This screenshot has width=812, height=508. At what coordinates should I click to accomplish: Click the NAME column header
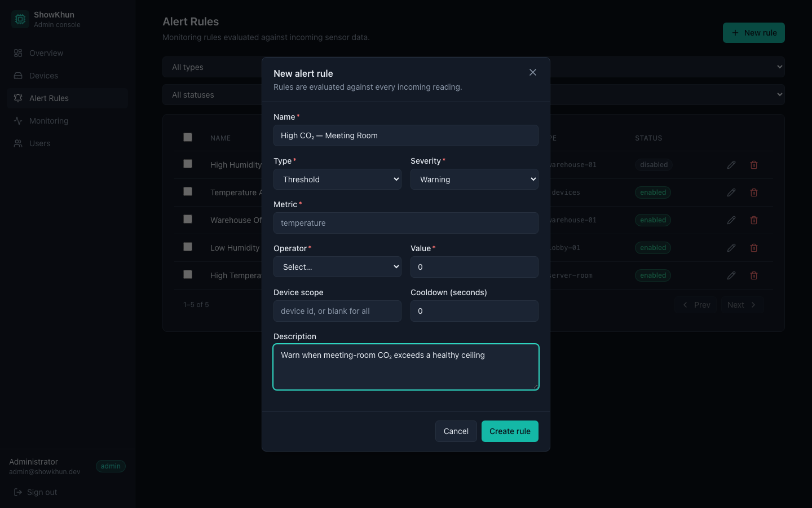tap(220, 138)
